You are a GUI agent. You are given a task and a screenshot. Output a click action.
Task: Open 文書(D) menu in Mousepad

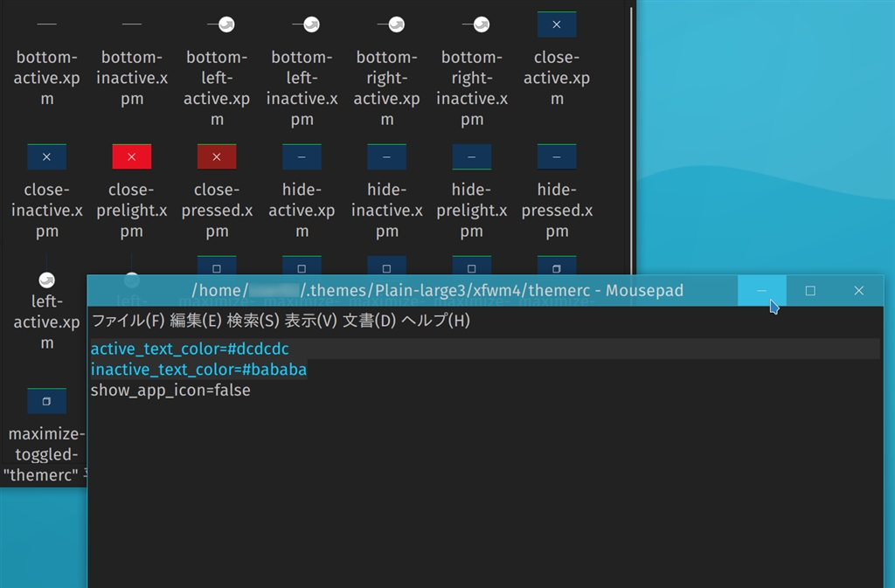click(370, 321)
